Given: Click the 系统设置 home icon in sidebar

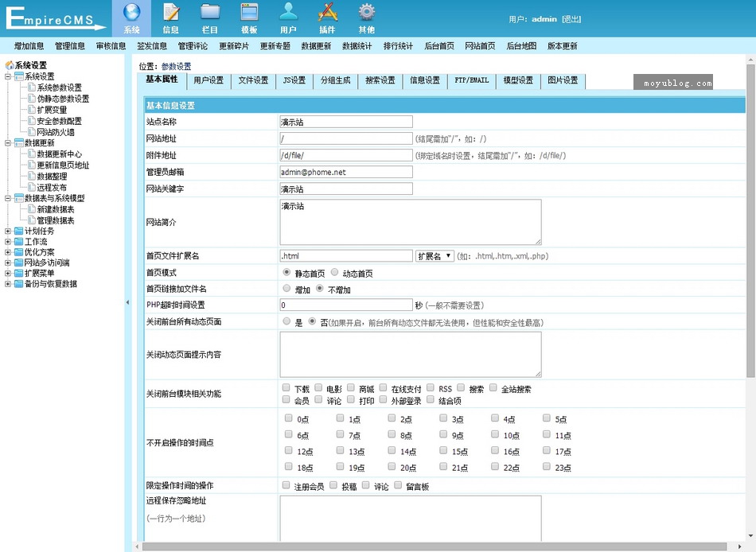Looking at the screenshot, I should click(x=10, y=65).
